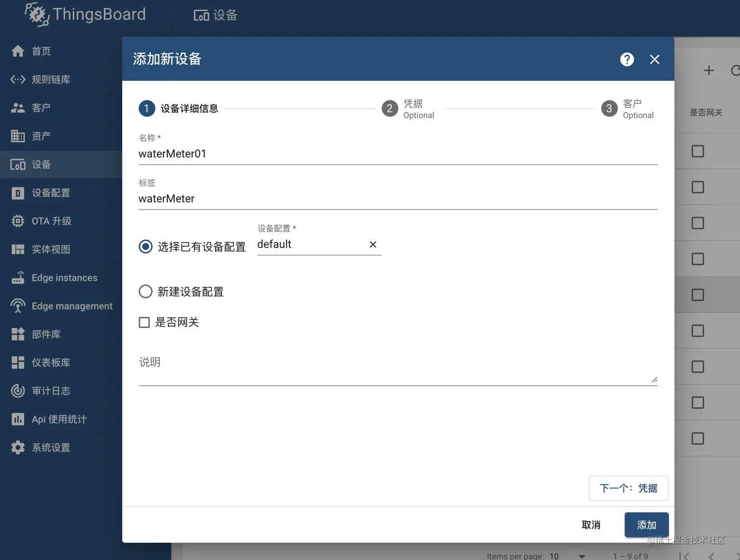Screen dimensions: 740x560
Task: Go to step 1 设备详细信息
Action: tap(179, 109)
